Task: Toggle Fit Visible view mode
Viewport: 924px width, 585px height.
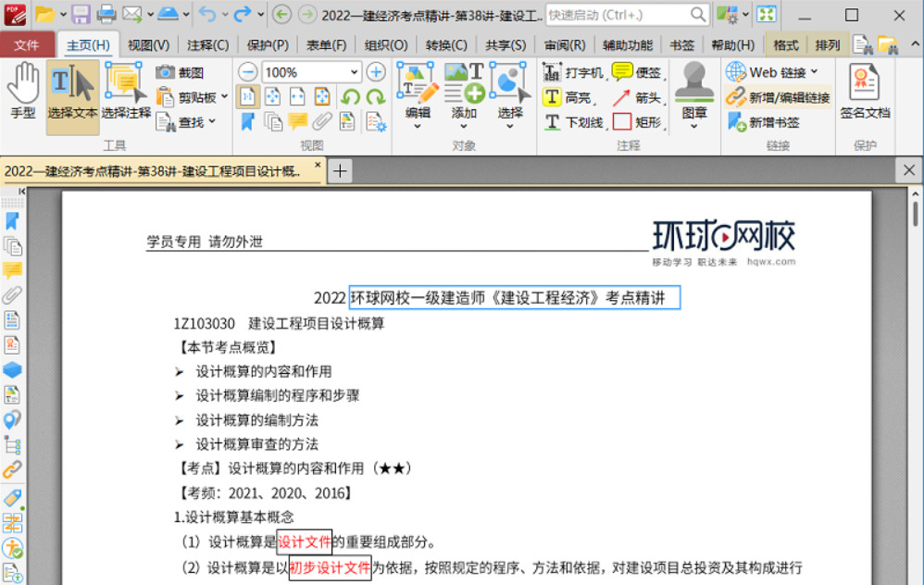Action: coord(322,96)
